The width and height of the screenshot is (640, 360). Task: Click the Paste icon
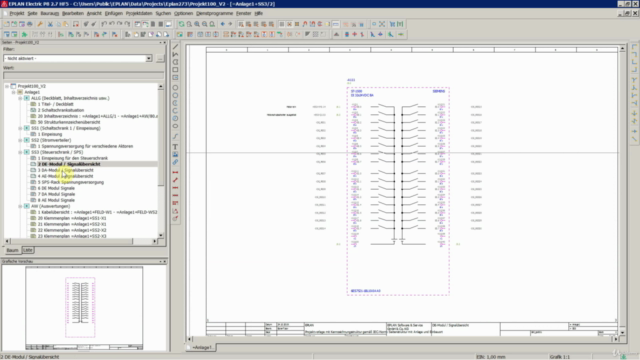pyautogui.click(x=66, y=24)
